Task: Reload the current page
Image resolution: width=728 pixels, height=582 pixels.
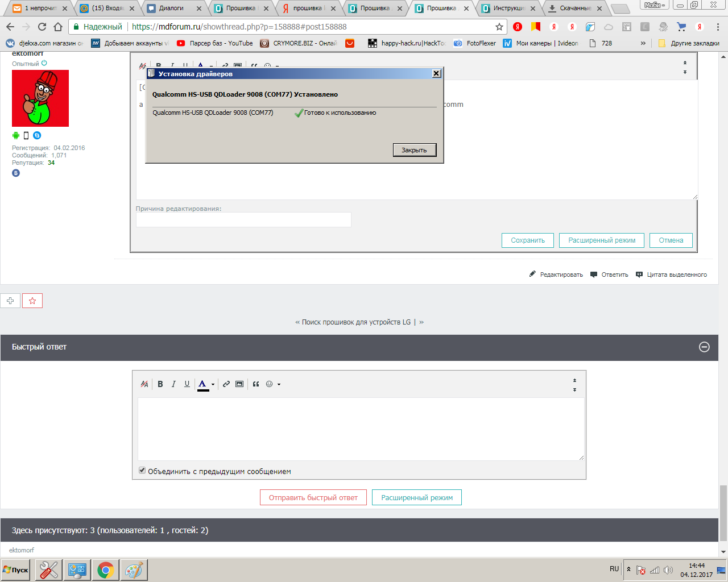Action: 42,27
